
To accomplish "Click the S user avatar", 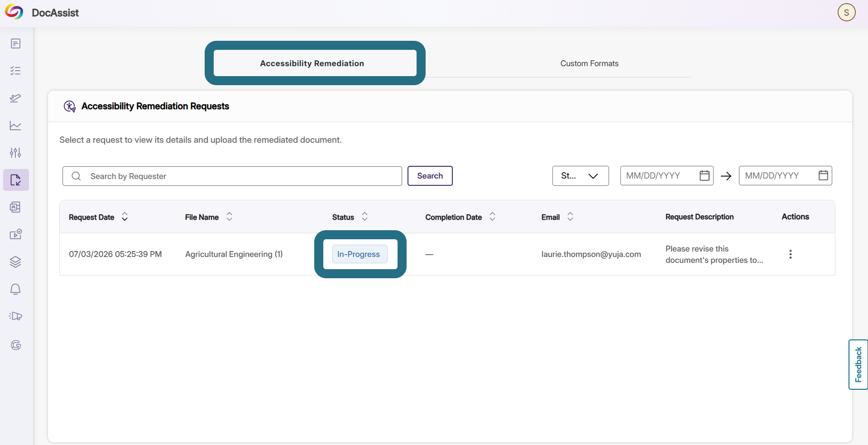I will (x=846, y=12).
